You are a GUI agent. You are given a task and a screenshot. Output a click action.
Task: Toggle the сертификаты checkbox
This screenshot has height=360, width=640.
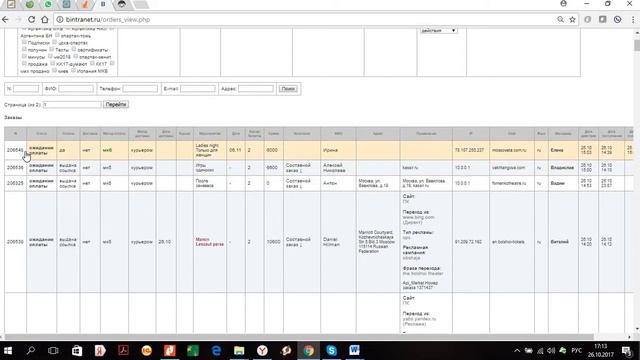tap(74, 49)
